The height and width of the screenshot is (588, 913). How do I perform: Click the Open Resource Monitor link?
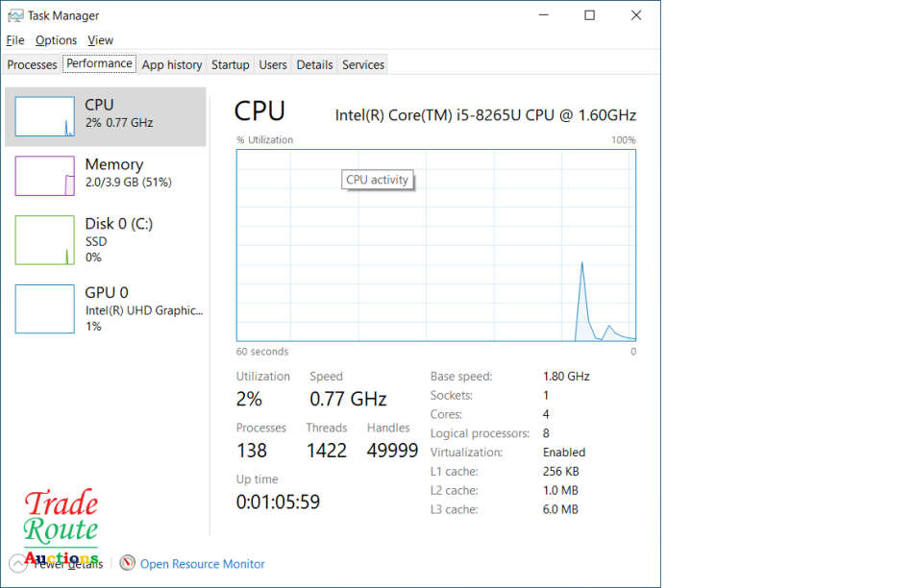tap(202, 564)
